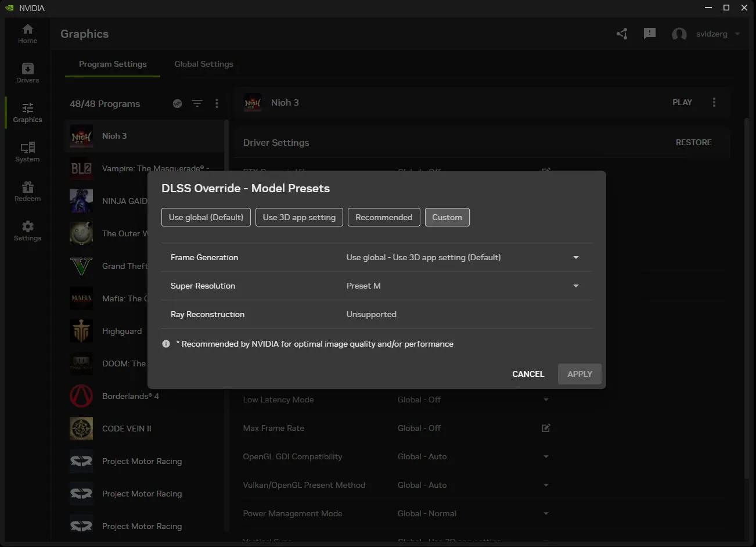Select the CODE VEIN II game icon

pyautogui.click(x=81, y=429)
